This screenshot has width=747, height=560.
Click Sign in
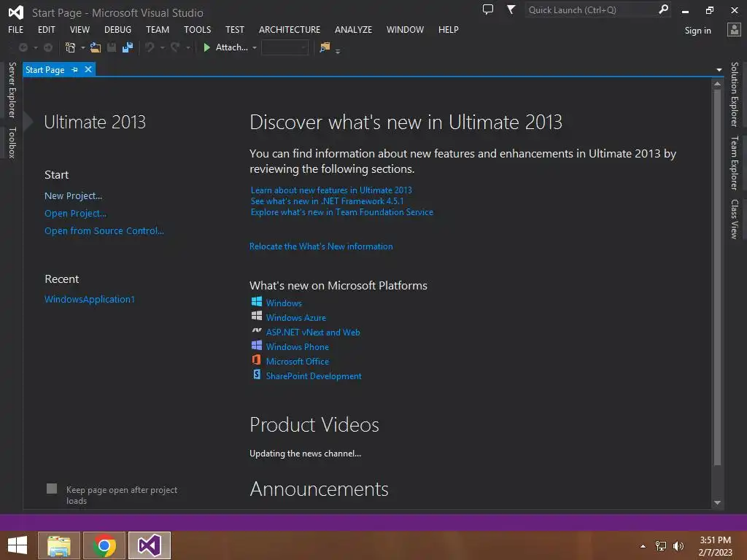[x=697, y=31]
